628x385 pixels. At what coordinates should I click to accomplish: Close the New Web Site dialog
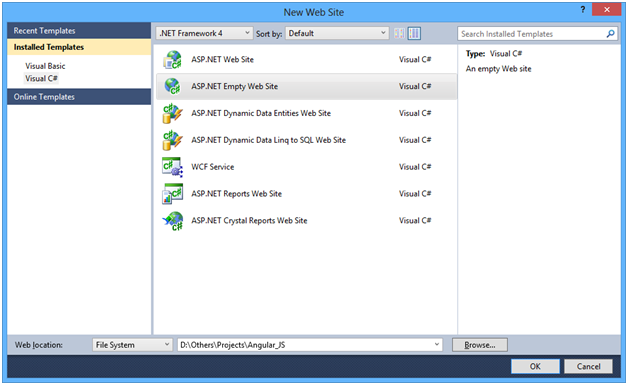[x=606, y=10]
